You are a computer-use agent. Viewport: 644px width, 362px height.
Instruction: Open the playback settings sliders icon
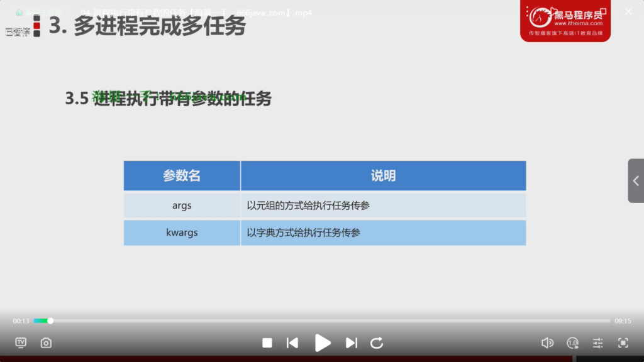pos(598,343)
